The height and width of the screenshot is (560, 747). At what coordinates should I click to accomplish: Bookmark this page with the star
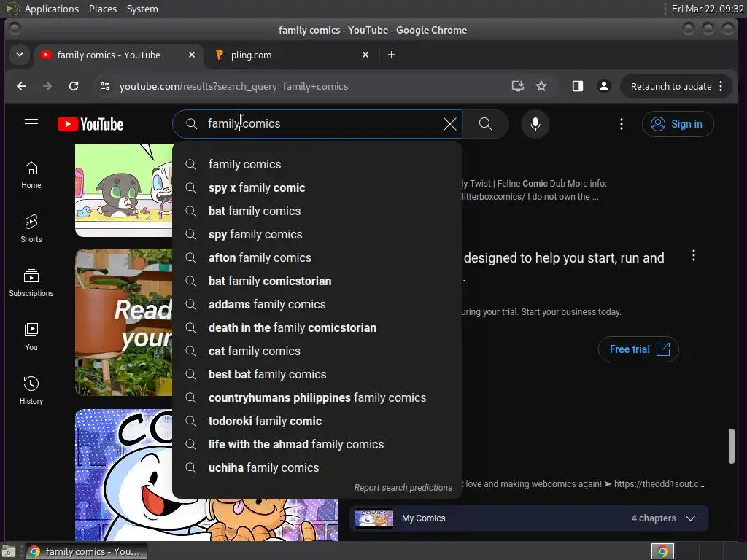tap(541, 86)
